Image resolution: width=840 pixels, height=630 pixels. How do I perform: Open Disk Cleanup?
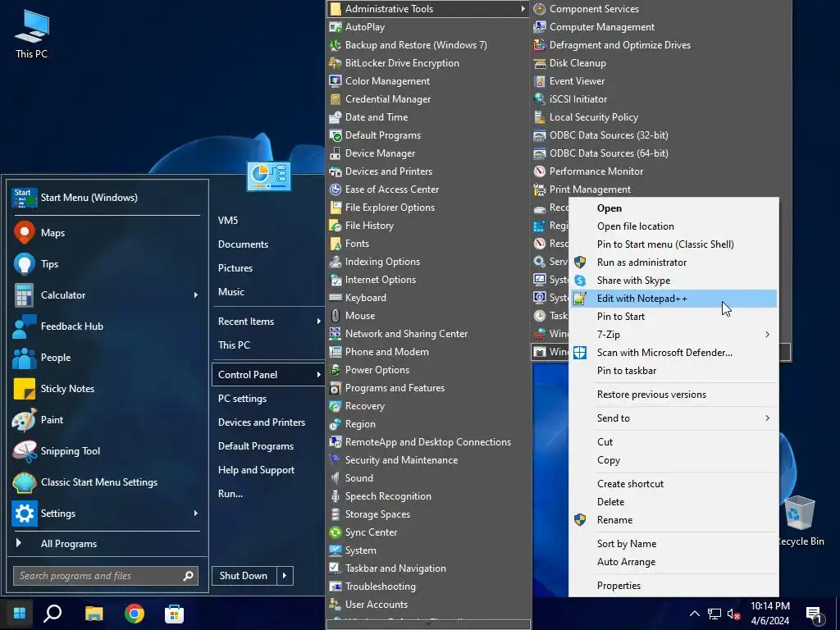coord(661,62)
